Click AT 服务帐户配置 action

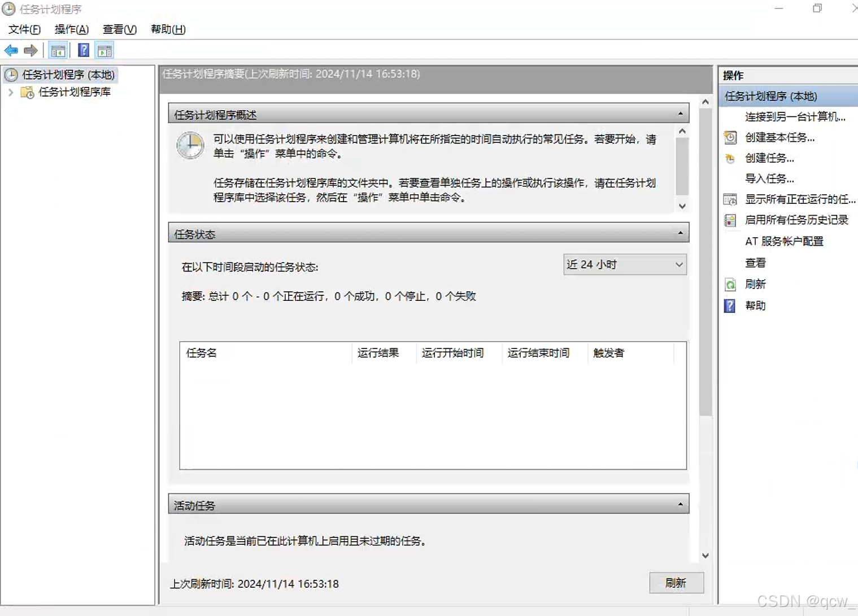pyautogui.click(x=784, y=241)
